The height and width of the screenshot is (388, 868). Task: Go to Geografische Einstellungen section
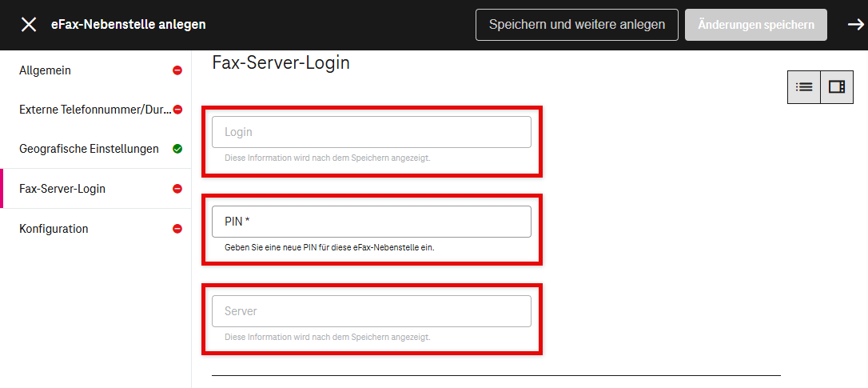(x=89, y=149)
